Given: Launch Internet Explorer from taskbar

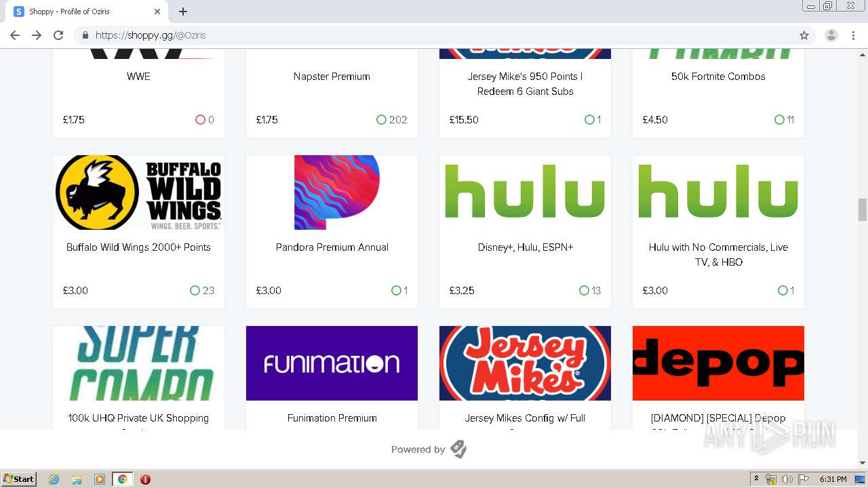Looking at the screenshot, I should click(x=54, y=479).
